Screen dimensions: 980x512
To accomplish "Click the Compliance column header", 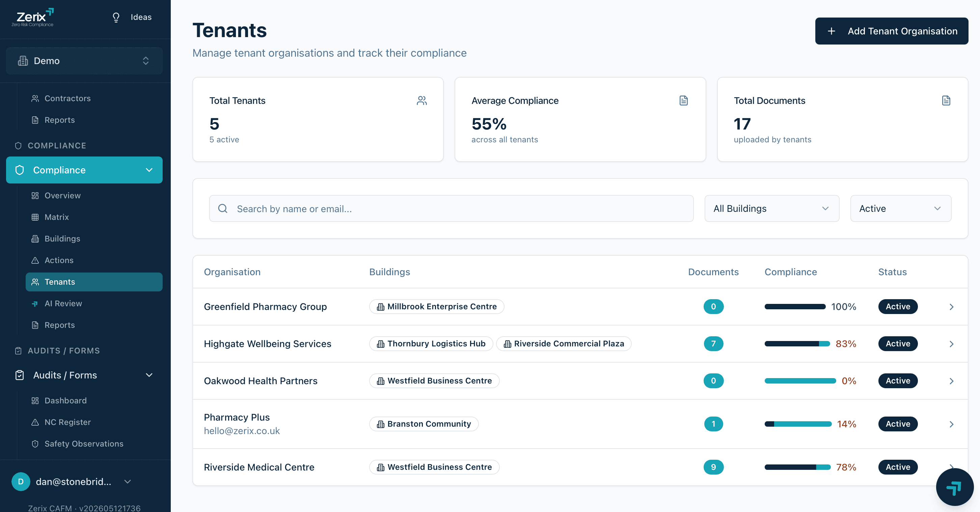I will click(x=791, y=272).
